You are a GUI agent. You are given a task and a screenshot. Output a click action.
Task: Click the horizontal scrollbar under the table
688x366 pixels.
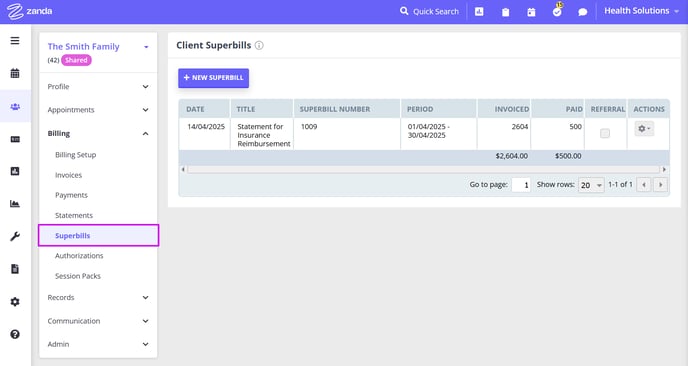[423, 169]
